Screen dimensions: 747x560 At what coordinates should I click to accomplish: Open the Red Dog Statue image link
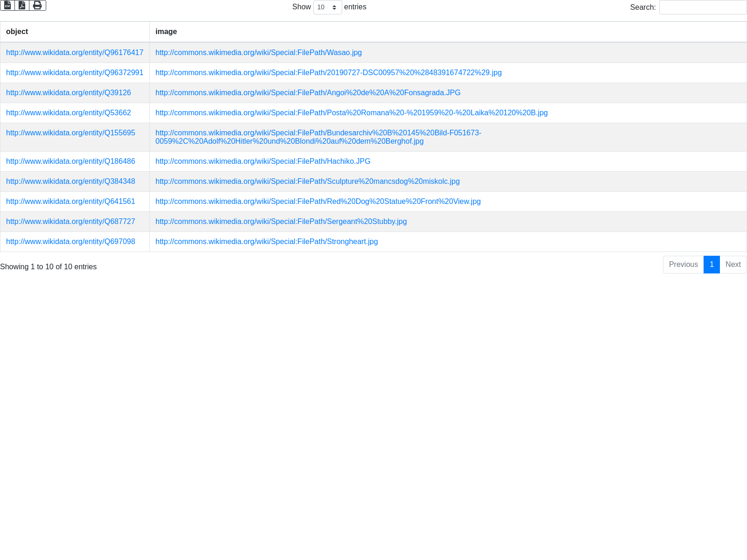click(317, 202)
